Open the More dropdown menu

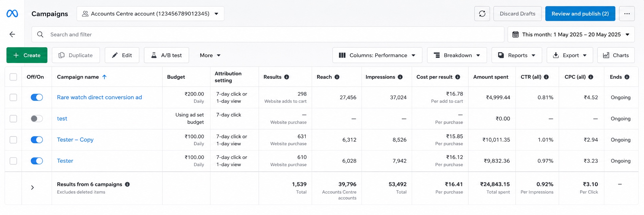point(210,55)
